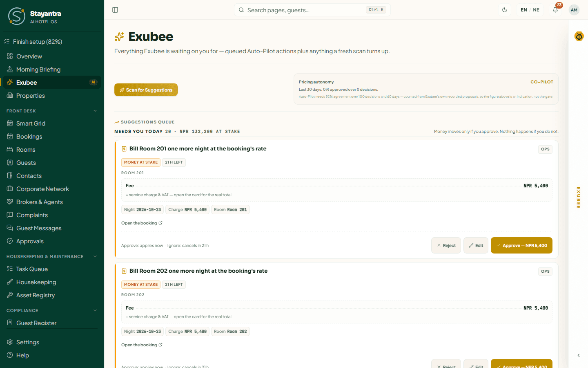588x368 pixels.
Task: Click CO-PILOT pricing autonomy label
Action: click(x=541, y=82)
